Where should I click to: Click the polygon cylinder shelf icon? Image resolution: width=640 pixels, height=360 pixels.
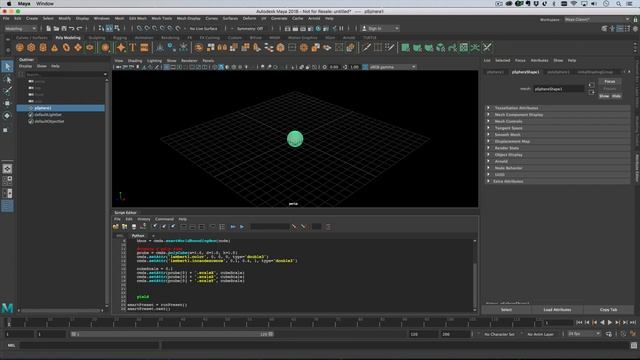click(43, 47)
